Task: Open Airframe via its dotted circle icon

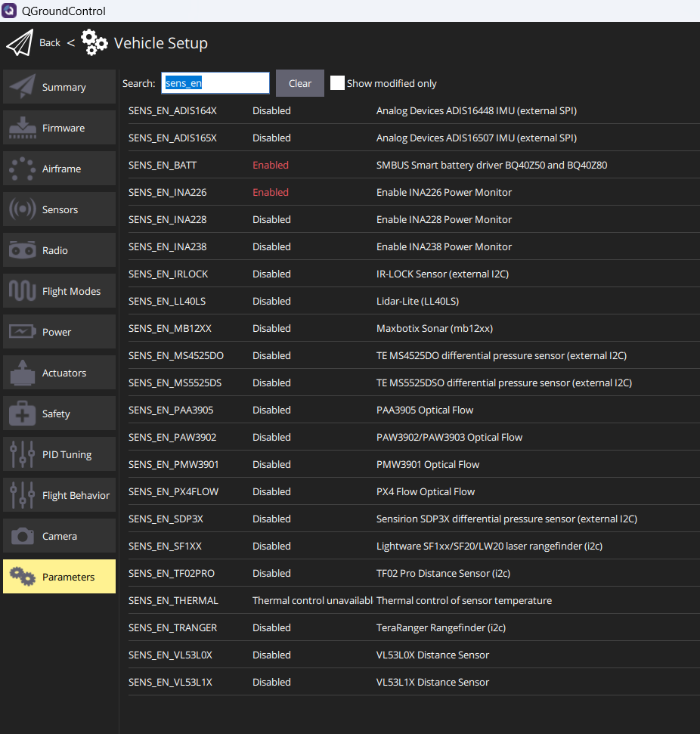Action: (22, 169)
